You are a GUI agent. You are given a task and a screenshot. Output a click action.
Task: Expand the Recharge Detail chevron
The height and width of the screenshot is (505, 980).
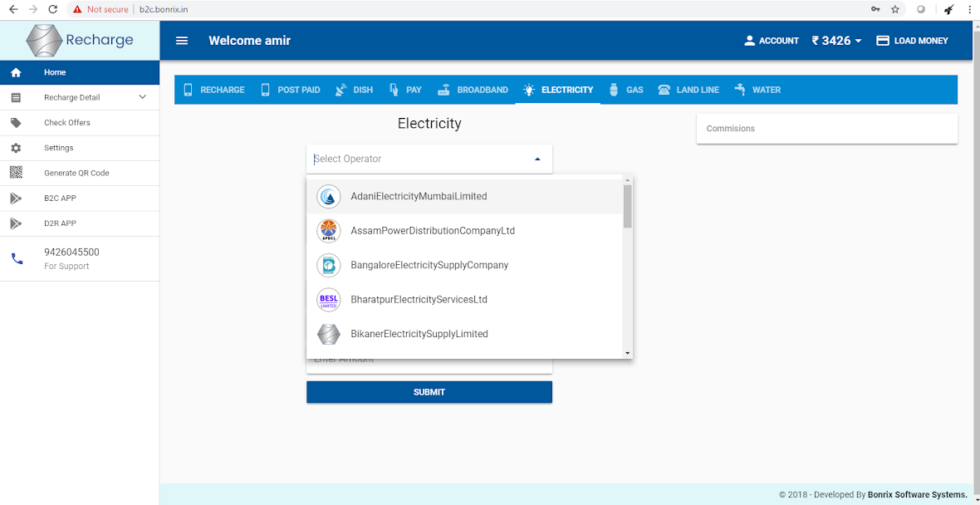pyautogui.click(x=143, y=97)
